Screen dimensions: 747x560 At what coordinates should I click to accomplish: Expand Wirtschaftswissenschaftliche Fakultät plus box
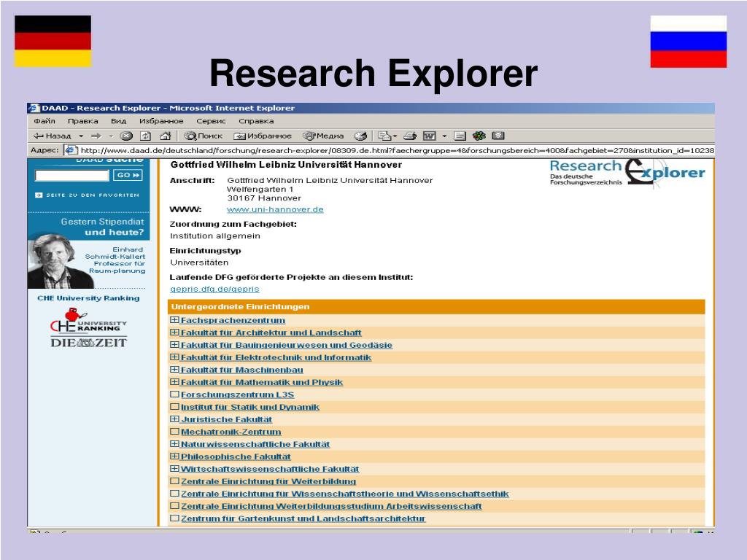click(174, 469)
